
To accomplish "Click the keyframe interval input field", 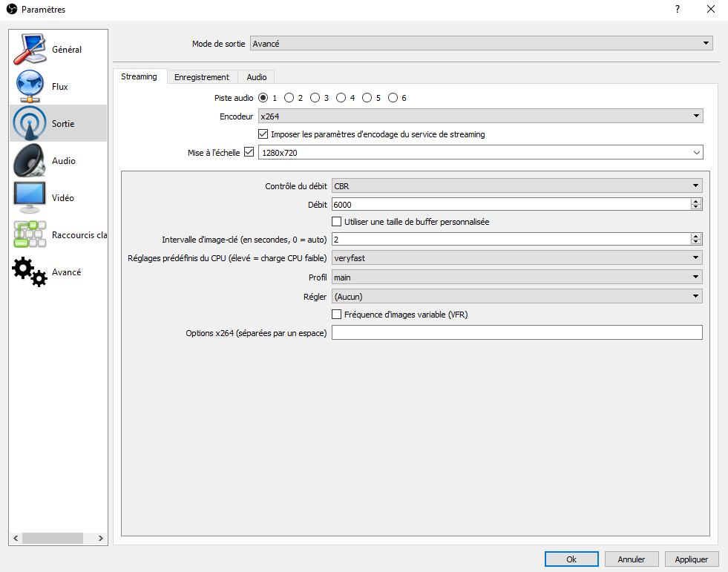I will [511, 239].
